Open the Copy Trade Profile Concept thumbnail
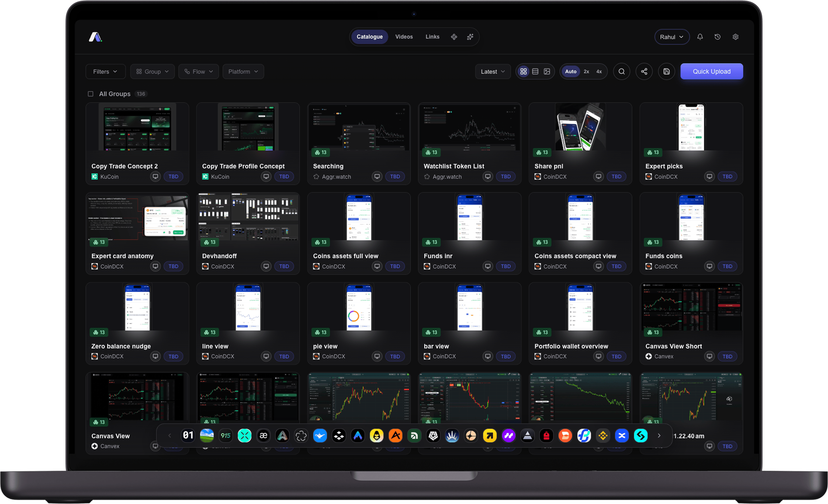 (x=248, y=127)
